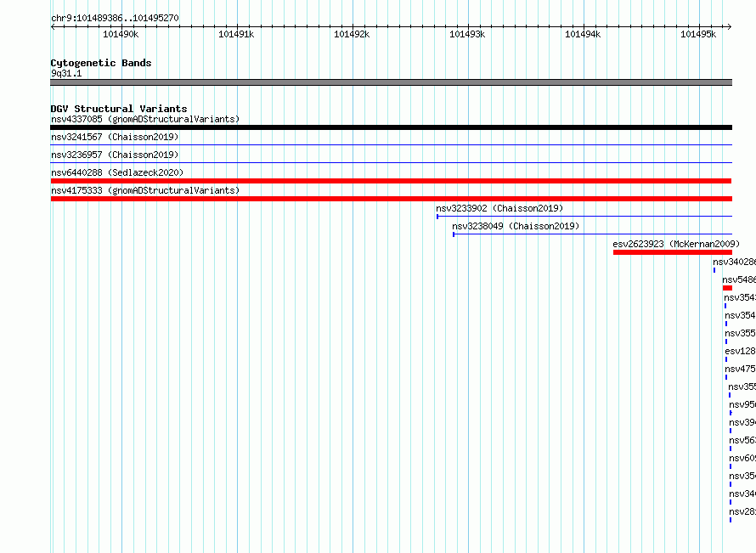Select the Cytogenetic Bands track title

tap(101, 63)
